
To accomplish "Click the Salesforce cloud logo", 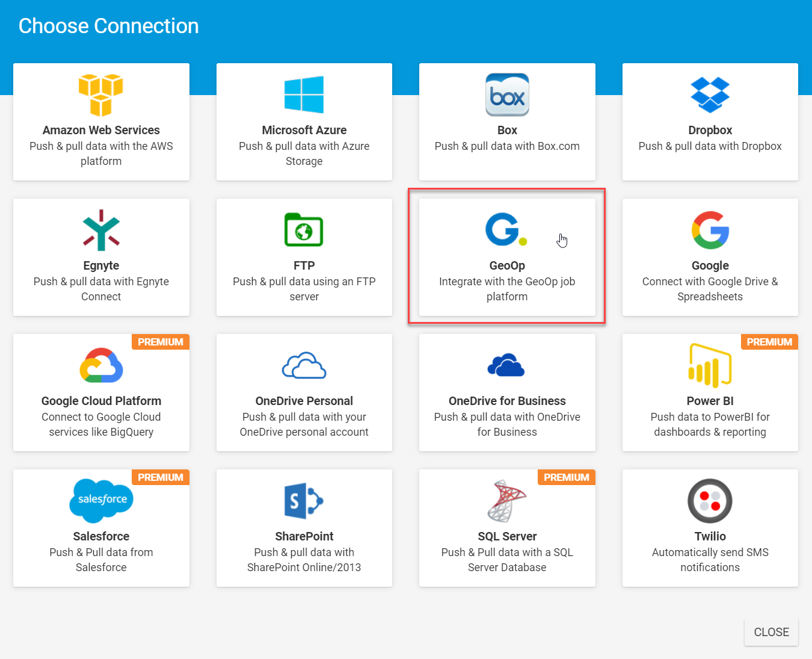I will pos(101,500).
